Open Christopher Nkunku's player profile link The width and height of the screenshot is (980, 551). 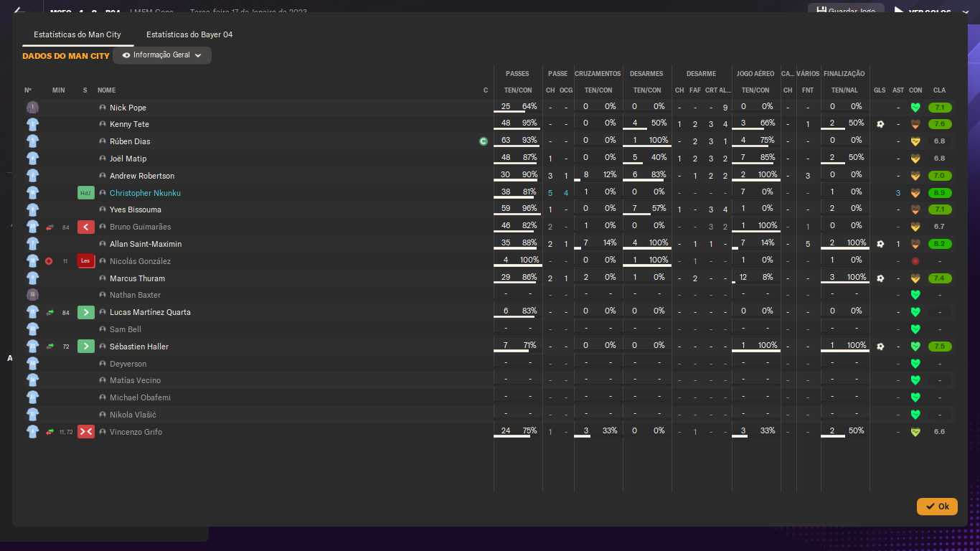(145, 193)
